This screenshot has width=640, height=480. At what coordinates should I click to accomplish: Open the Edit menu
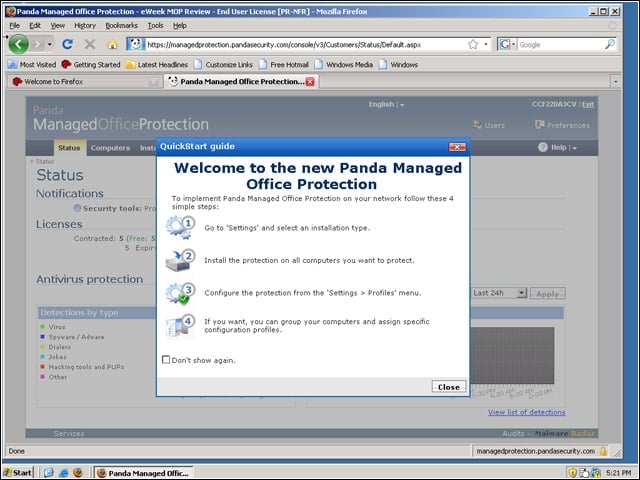[35, 25]
